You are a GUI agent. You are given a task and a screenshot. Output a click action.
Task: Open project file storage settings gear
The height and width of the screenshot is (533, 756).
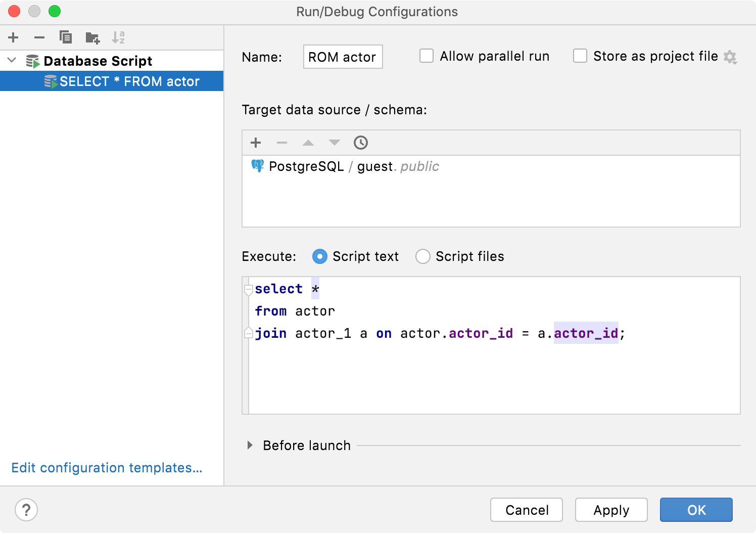(x=730, y=57)
